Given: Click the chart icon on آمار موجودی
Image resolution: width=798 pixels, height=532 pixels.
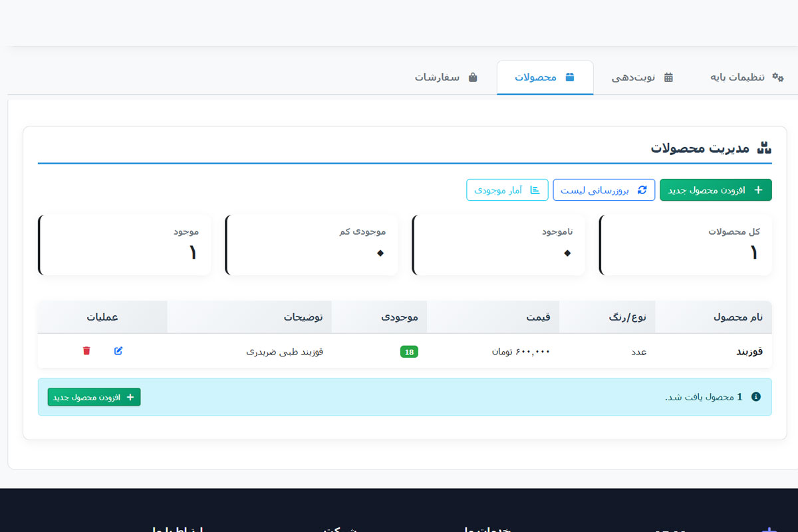Looking at the screenshot, I should (535, 190).
